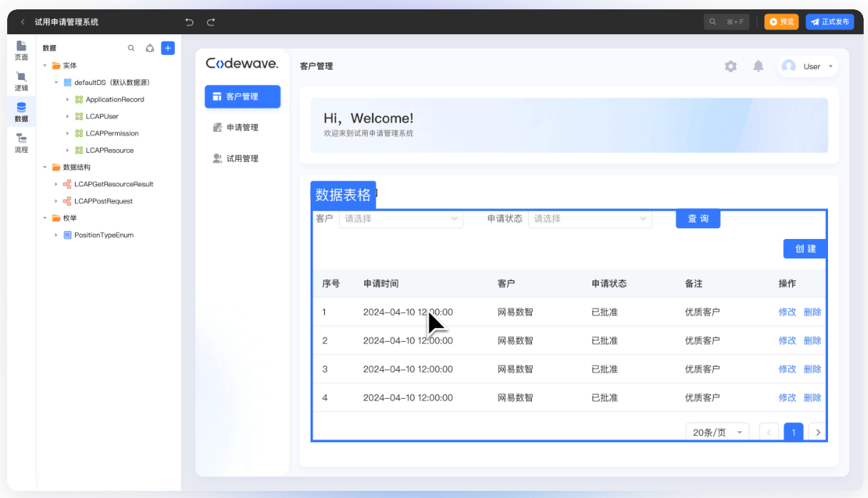The image size is (868, 498).
Task: Open the 客户管理 menu item
Action: pos(243,96)
